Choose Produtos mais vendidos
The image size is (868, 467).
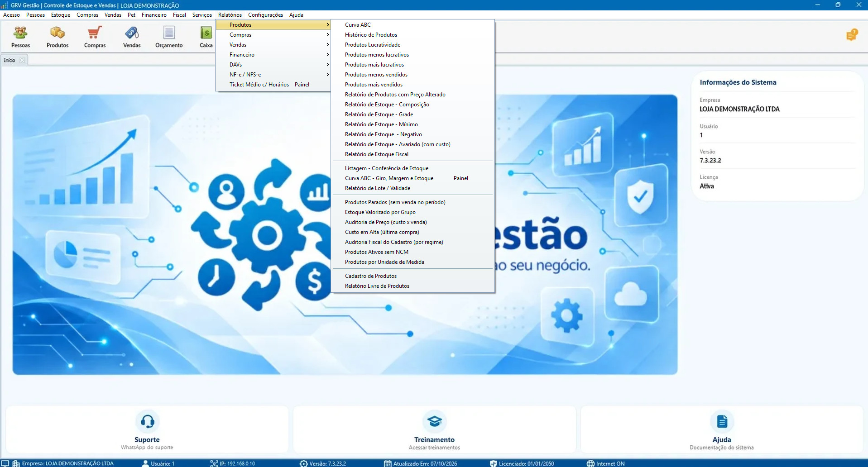point(412,85)
